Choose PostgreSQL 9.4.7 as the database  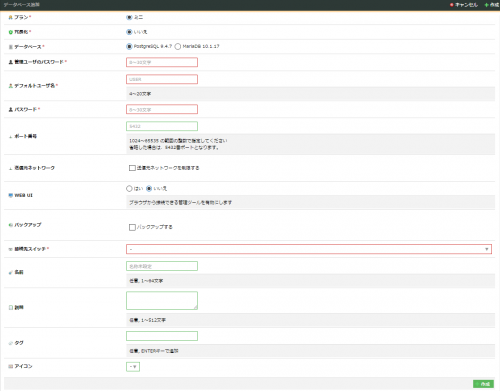pos(129,46)
